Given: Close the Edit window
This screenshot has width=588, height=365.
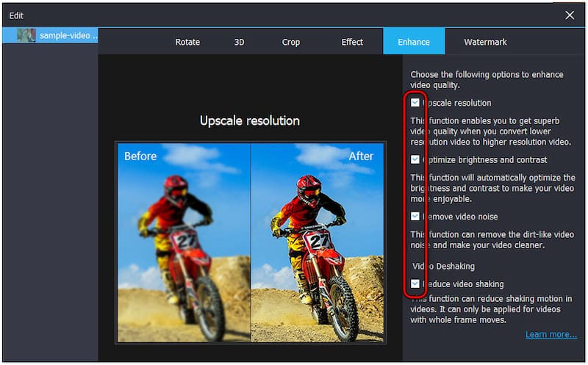Looking at the screenshot, I should pos(570,15).
